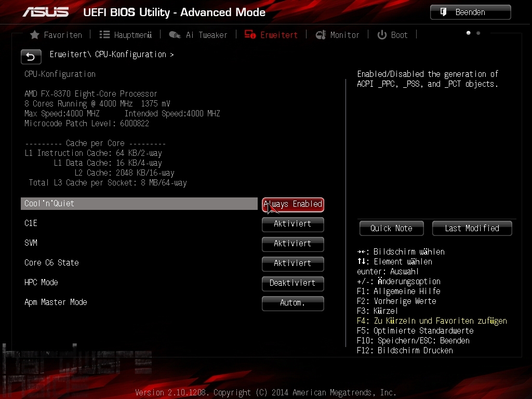
Task: Click the exit door icon in Beenden
Action: (443, 12)
